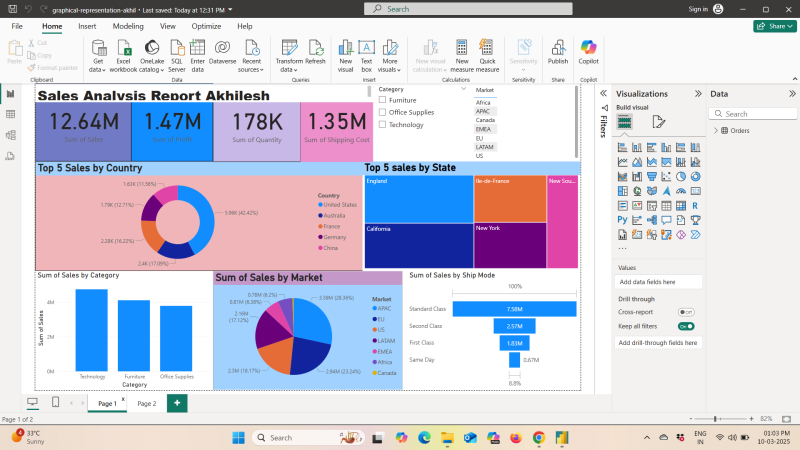Click the Publish icon
This screenshot has width=800, height=450.
(558, 48)
